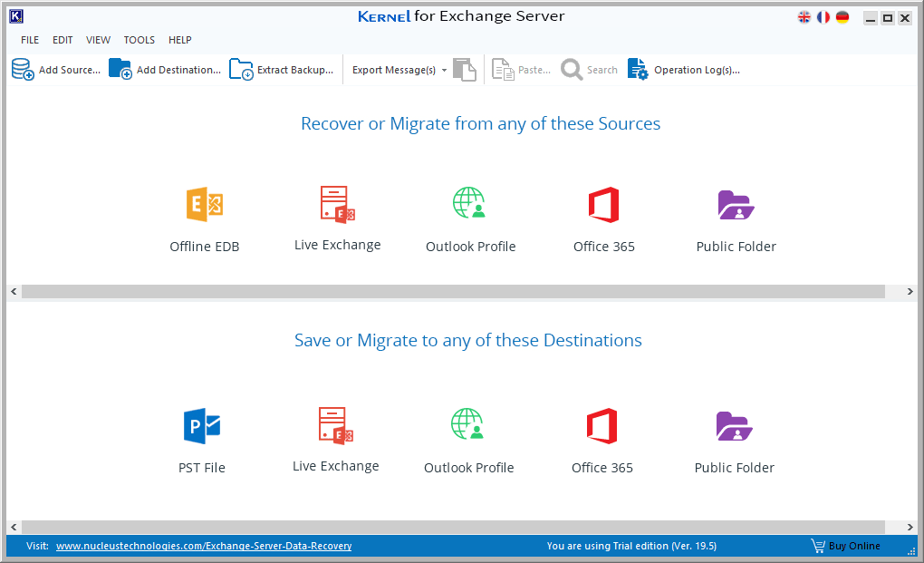Click the 'Add Source...' toolbar label
Viewport: 924px width, 563px height.
tap(70, 70)
